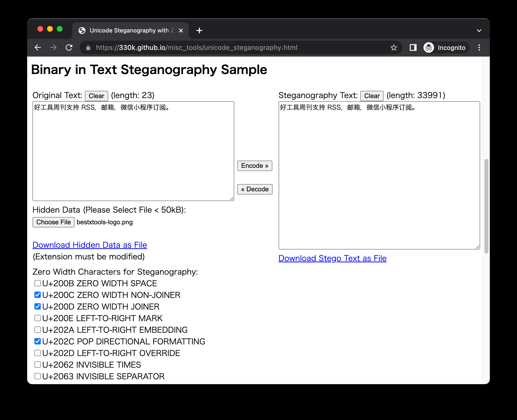Check U+202D LEFT-TO-RIGHT OVERRIDE
This screenshot has height=420, width=517.
[38, 353]
